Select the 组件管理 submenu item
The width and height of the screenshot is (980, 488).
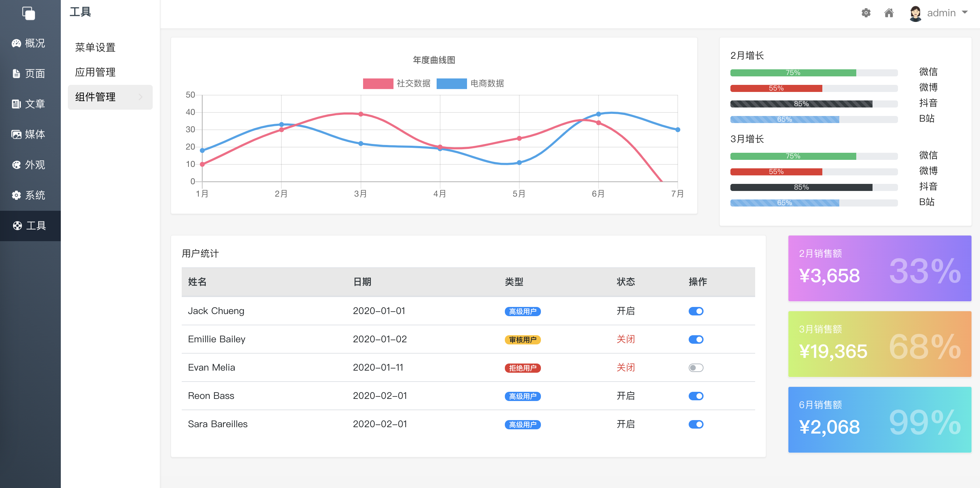[110, 97]
